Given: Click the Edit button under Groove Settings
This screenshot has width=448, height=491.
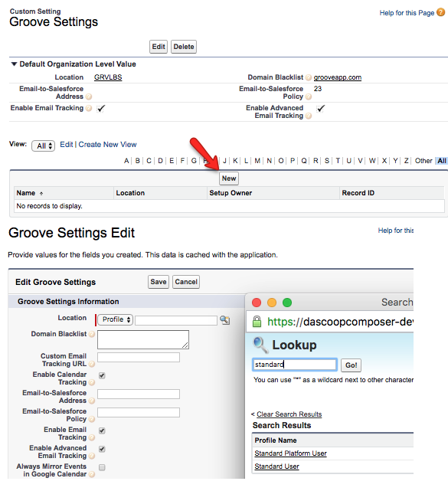Looking at the screenshot, I should click(x=159, y=47).
